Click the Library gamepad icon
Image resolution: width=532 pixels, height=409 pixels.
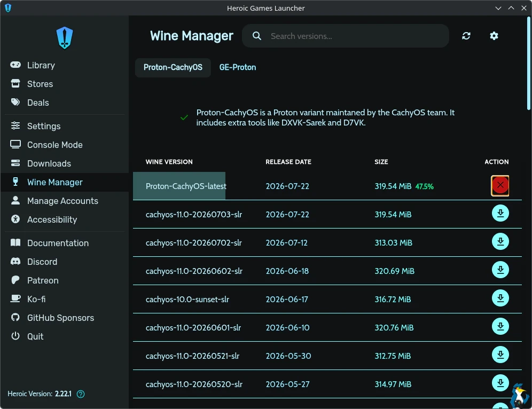[x=15, y=65]
